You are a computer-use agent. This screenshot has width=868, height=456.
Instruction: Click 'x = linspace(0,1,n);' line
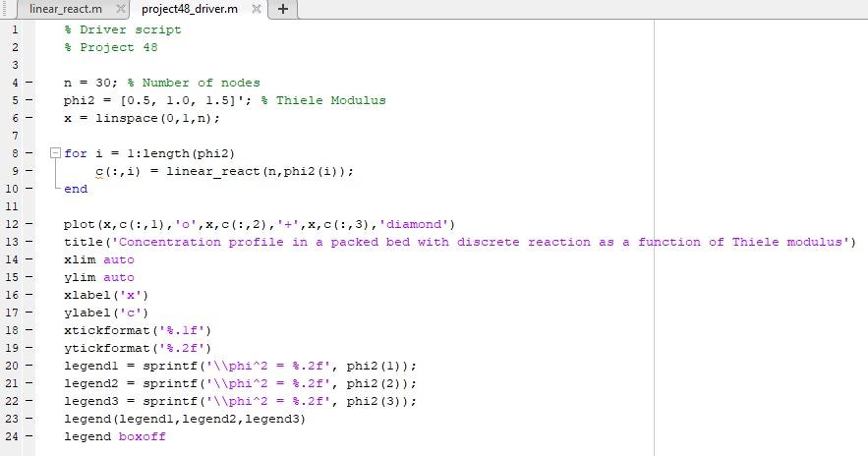tap(142, 119)
